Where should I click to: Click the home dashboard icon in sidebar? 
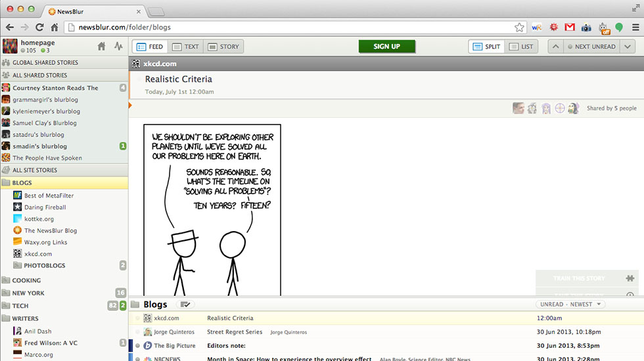[101, 47]
